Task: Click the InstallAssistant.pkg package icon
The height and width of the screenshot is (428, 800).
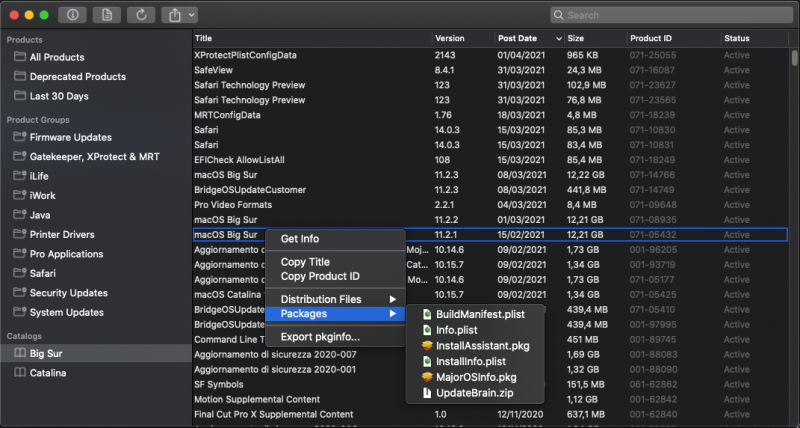Action: [427, 345]
